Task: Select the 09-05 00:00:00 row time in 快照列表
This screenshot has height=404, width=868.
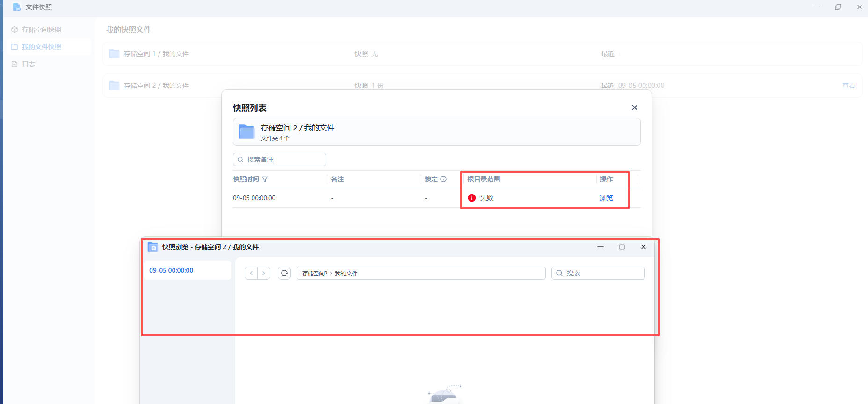Action: 254,198
